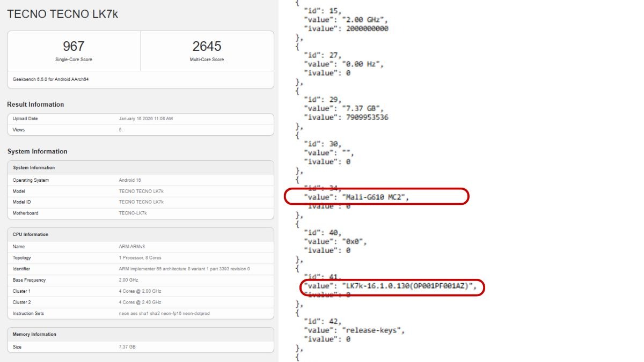
Task: Select the single-core score 967
Action: [74, 46]
